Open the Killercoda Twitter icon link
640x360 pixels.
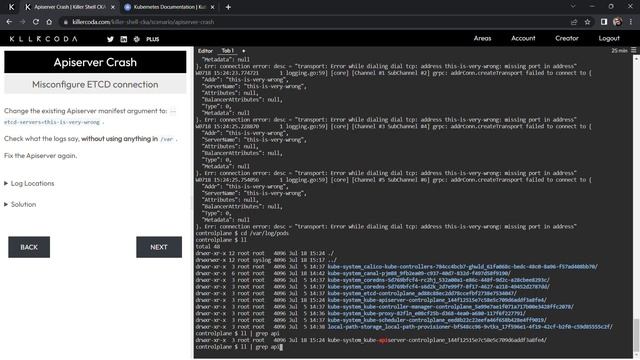point(110,39)
